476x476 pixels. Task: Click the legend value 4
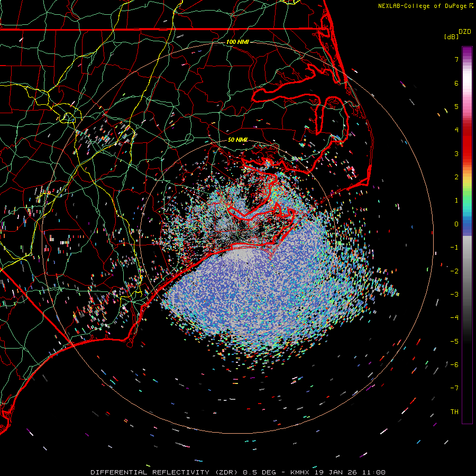click(456, 130)
